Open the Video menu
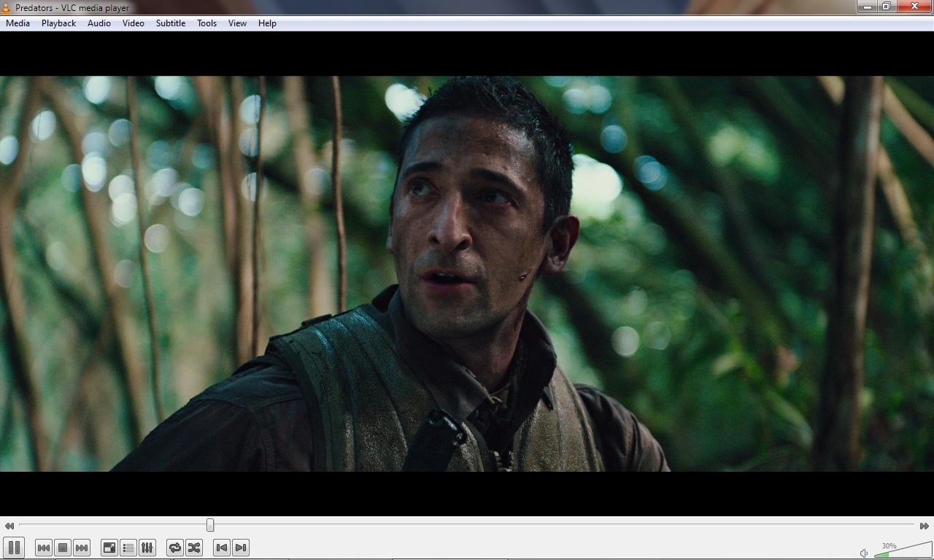This screenshot has width=934, height=560. point(133,23)
